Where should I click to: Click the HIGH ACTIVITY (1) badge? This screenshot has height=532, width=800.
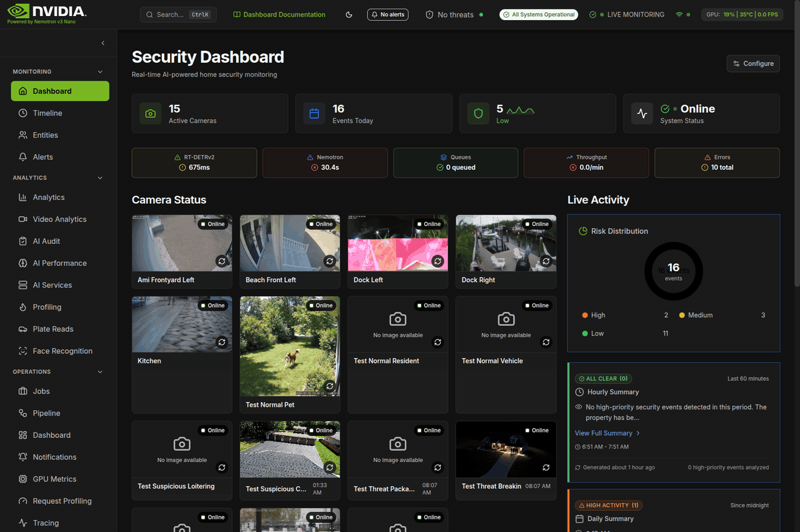[x=608, y=505]
